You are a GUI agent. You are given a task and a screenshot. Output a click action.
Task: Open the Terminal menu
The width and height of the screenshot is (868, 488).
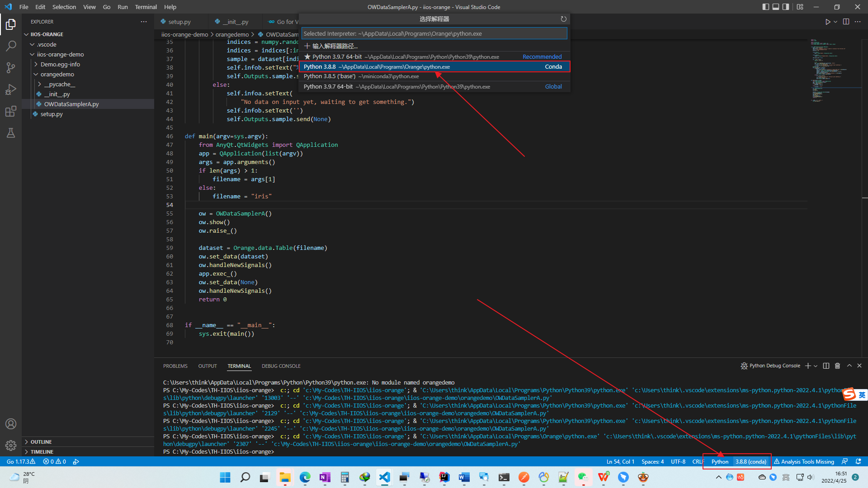146,7
